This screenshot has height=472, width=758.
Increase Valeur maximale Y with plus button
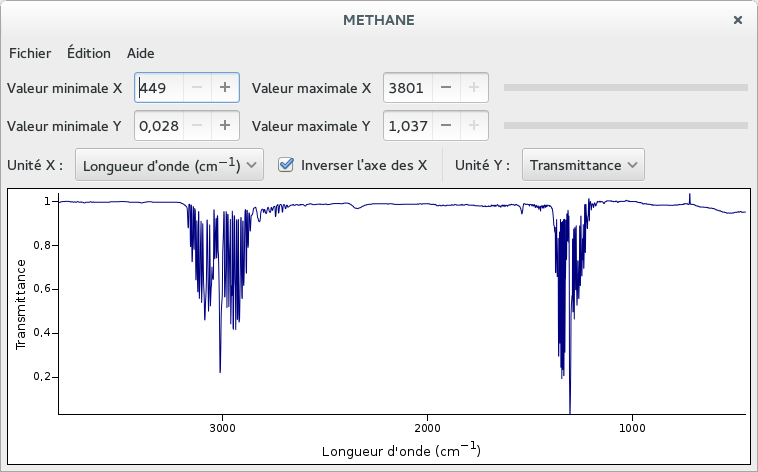(x=474, y=126)
